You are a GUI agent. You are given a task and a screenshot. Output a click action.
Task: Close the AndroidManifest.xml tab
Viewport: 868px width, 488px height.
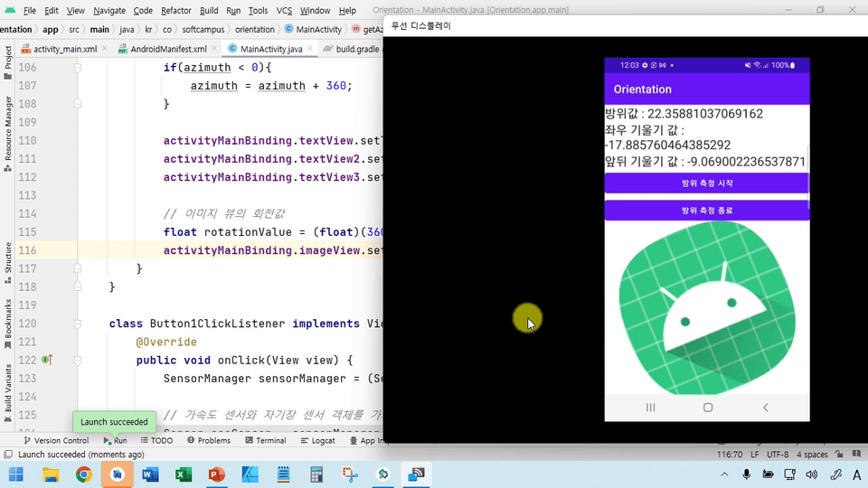point(214,49)
